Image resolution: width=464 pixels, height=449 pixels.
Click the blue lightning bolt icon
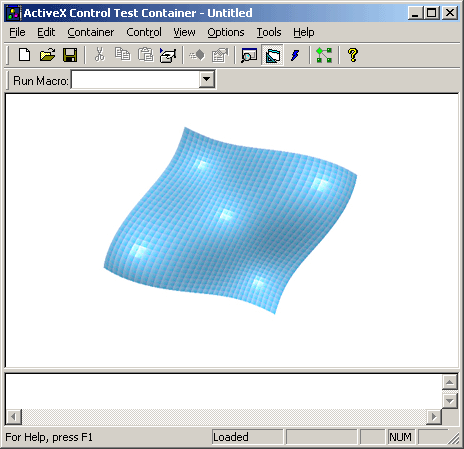click(x=295, y=55)
